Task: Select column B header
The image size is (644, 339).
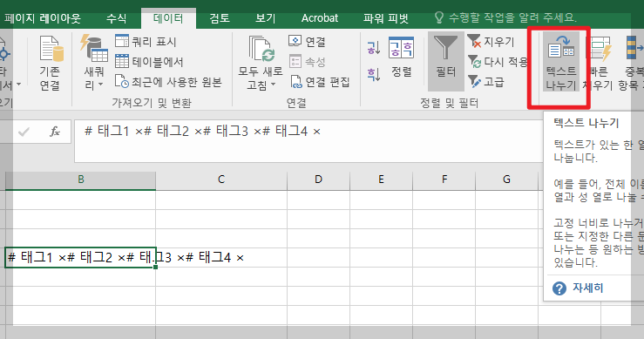Action: (x=81, y=180)
